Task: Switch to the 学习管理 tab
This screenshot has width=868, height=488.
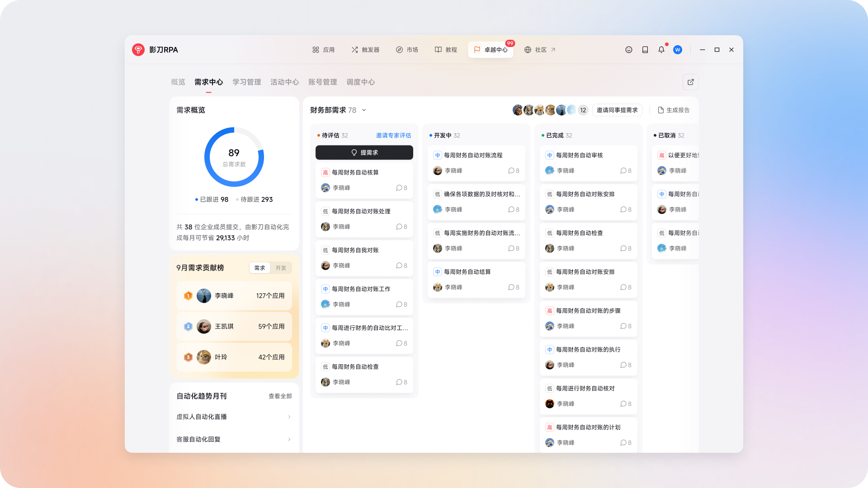Action: pos(246,82)
